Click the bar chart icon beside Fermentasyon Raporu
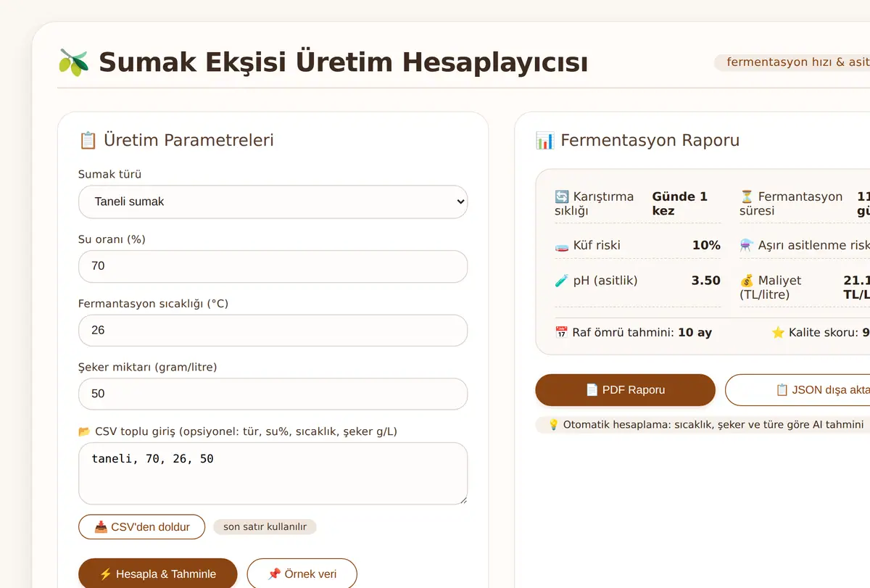Screen dimensions: 870x588 pyautogui.click(x=544, y=140)
